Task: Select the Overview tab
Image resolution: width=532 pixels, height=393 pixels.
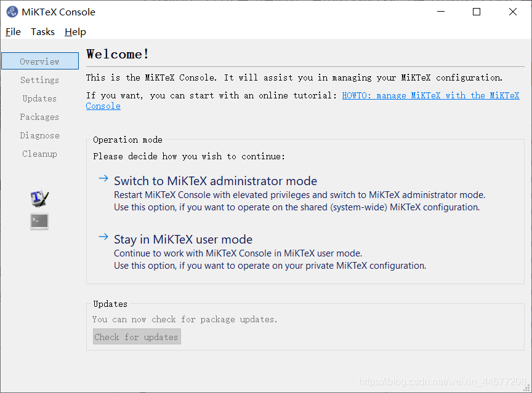Action: [x=40, y=61]
